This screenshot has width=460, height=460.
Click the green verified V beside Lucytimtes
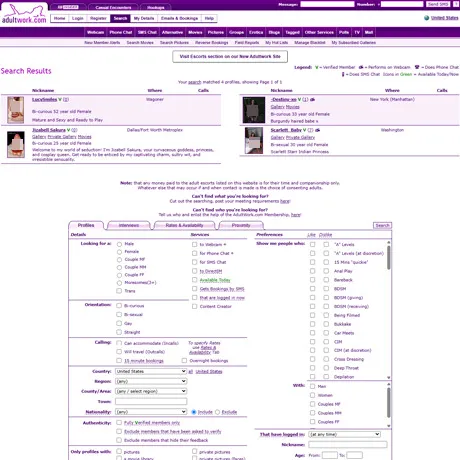(60, 99)
